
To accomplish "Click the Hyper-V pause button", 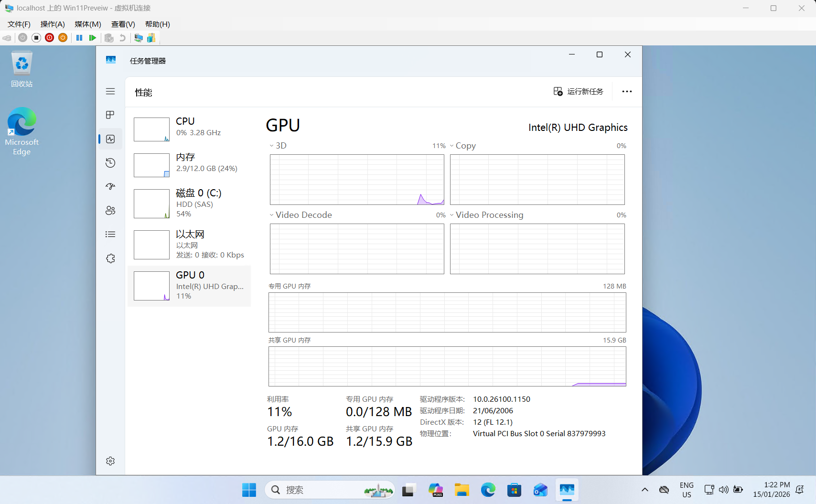I will coord(79,38).
